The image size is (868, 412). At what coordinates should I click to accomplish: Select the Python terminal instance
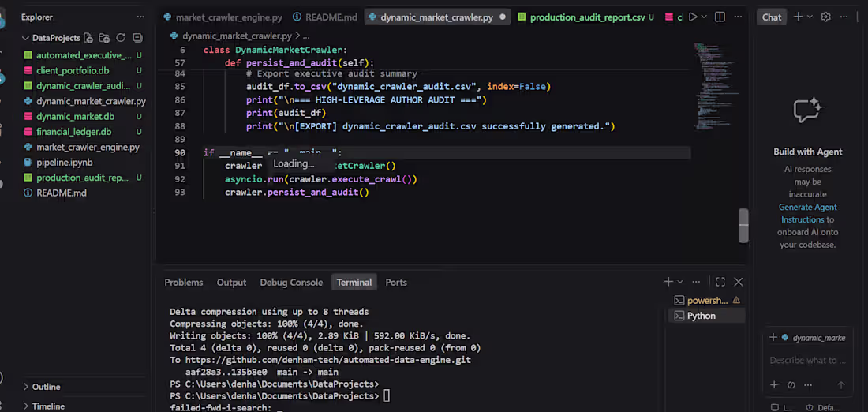click(x=707, y=316)
